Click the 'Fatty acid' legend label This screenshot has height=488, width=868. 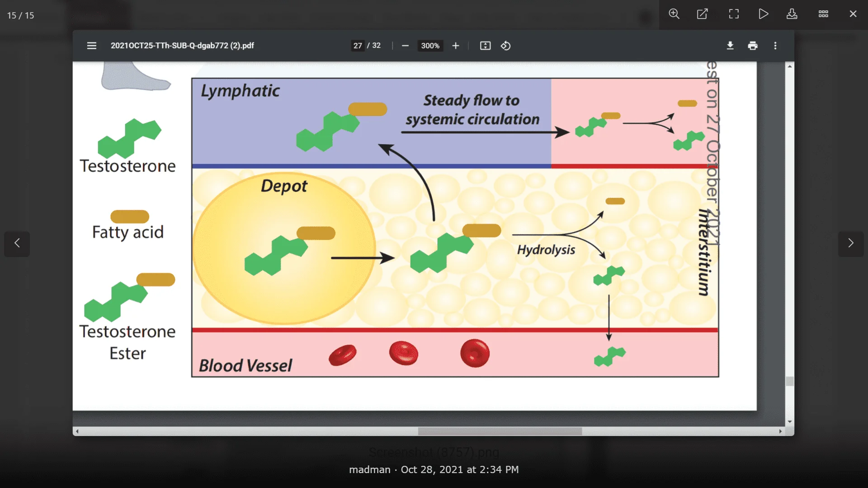click(x=128, y=232)
